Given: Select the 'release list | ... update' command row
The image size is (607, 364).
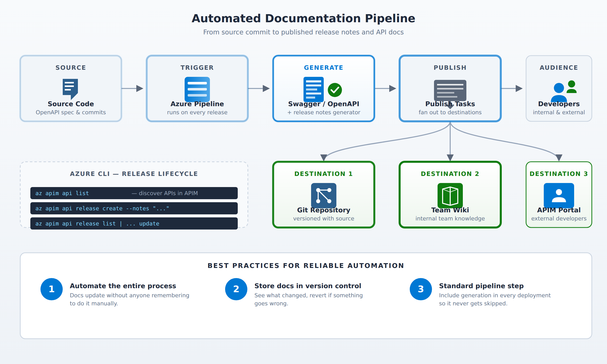Looking at the screenshot, I should (134, 223).
